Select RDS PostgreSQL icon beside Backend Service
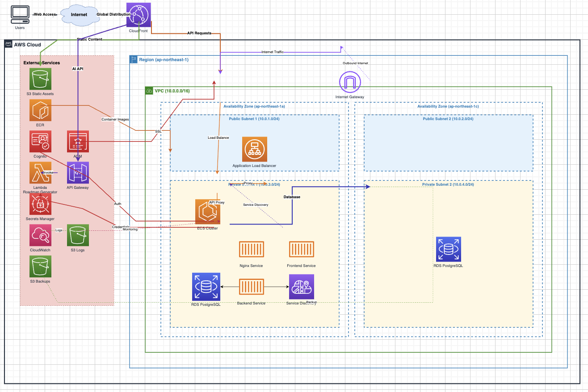 coord(206,287)
